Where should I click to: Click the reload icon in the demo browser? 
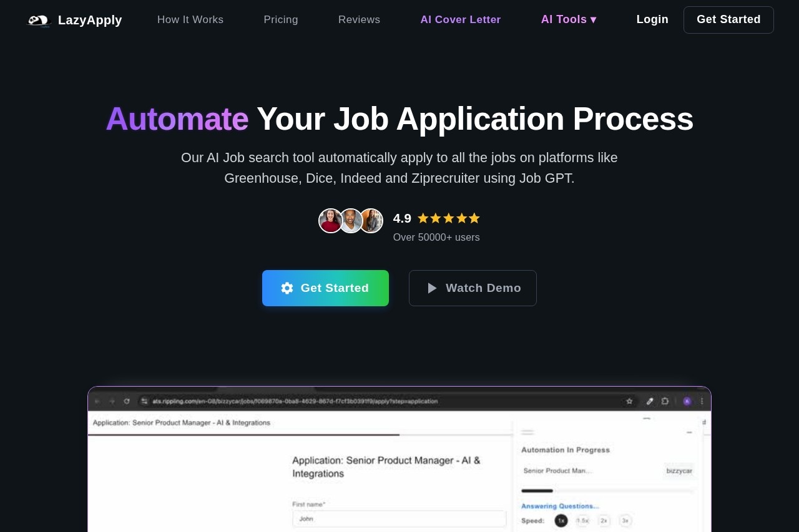pos(127,401)
